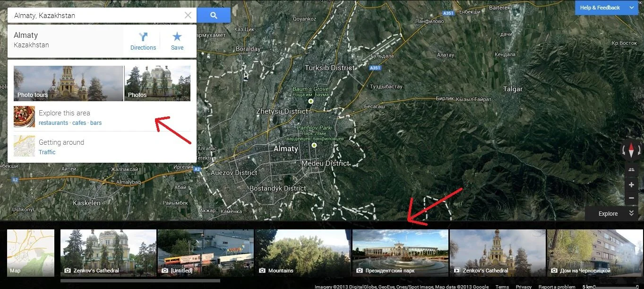Click the Medeu District label
644x289 pixels.
326,163
